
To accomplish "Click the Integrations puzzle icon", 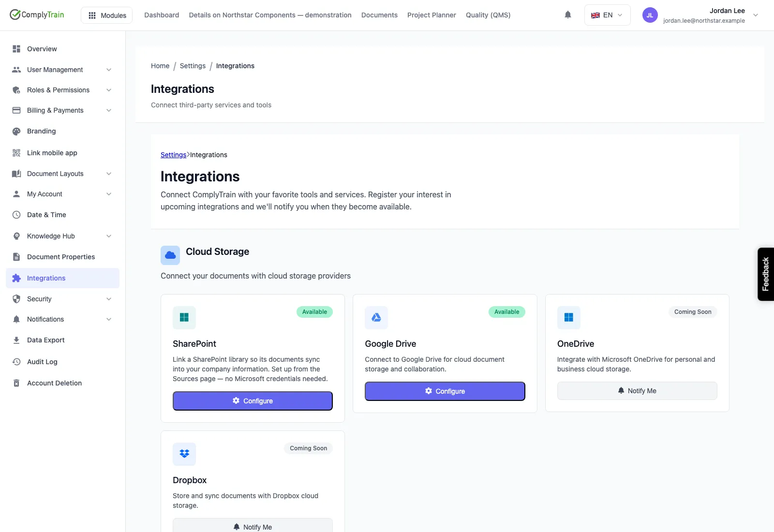I will coord(16,278).
